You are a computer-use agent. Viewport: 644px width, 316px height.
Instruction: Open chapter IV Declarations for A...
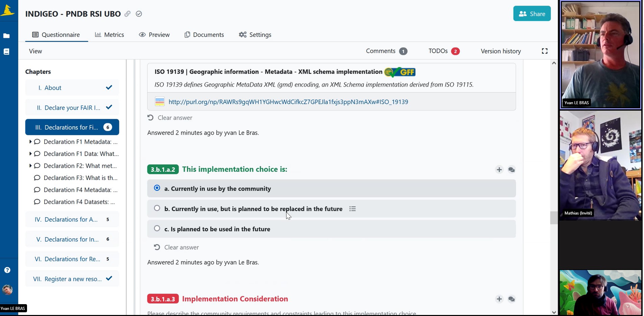click(72, 220)
